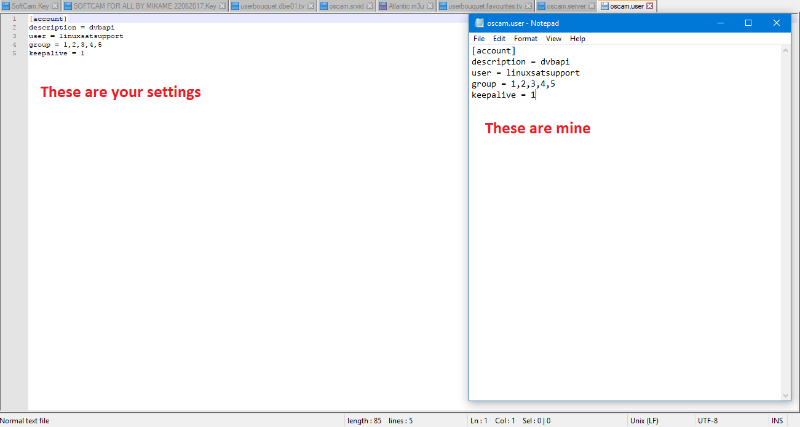Click 'description = dvbapi' in Notepad++ editor
Viewport: 800px width, 427px height.
point(71,28)
